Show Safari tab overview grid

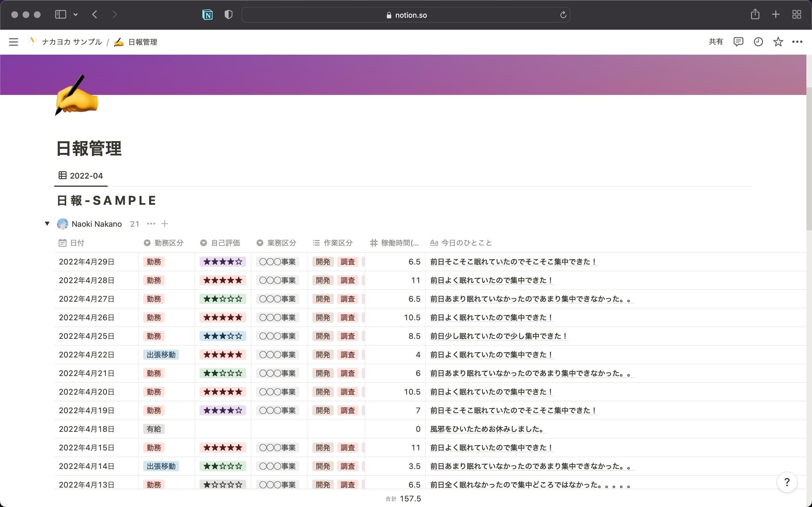tap(796, 14)
